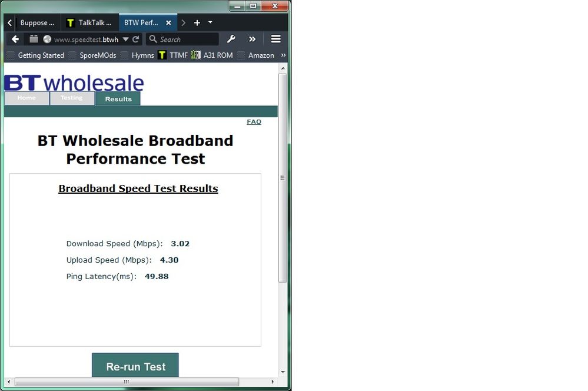Open the hamburger menu icon
Viewport: 588px width, 391px height.
click(x=276, y=39)
